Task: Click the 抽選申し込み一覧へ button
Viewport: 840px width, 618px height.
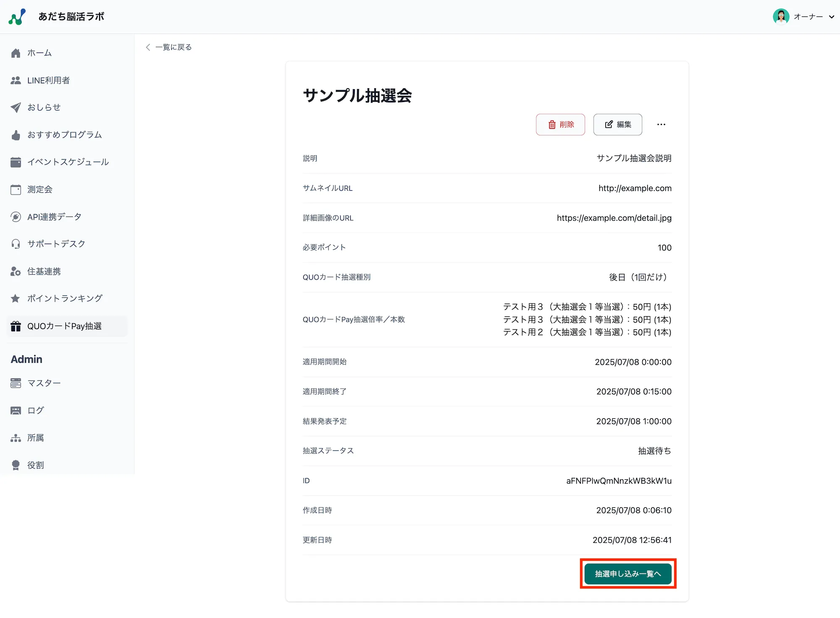Action: pos(627,573)
